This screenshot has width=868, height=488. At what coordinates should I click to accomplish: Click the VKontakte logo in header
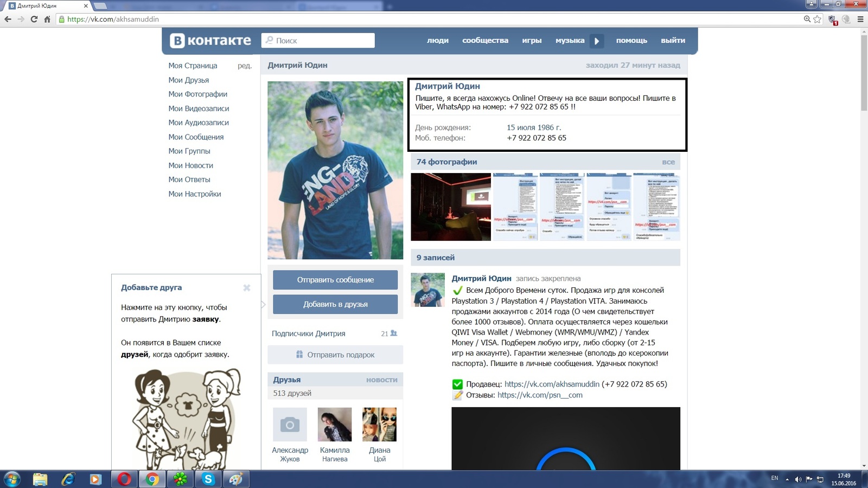[x=210, y=41]
